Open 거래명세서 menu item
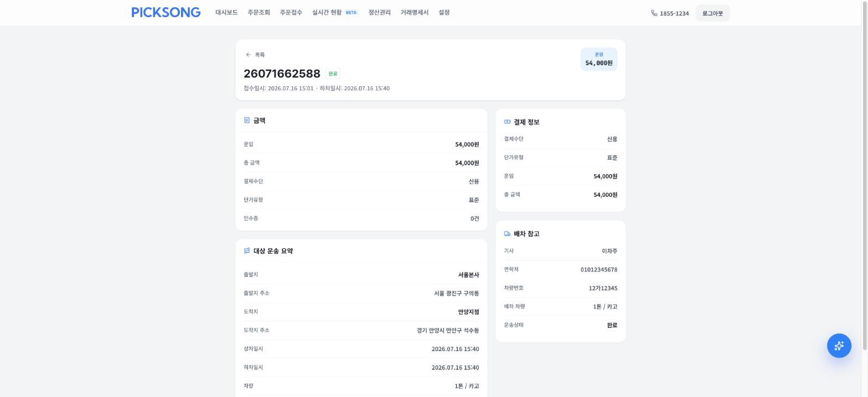The height and width of the screenshot is (397, 868). tap(414, 12)
